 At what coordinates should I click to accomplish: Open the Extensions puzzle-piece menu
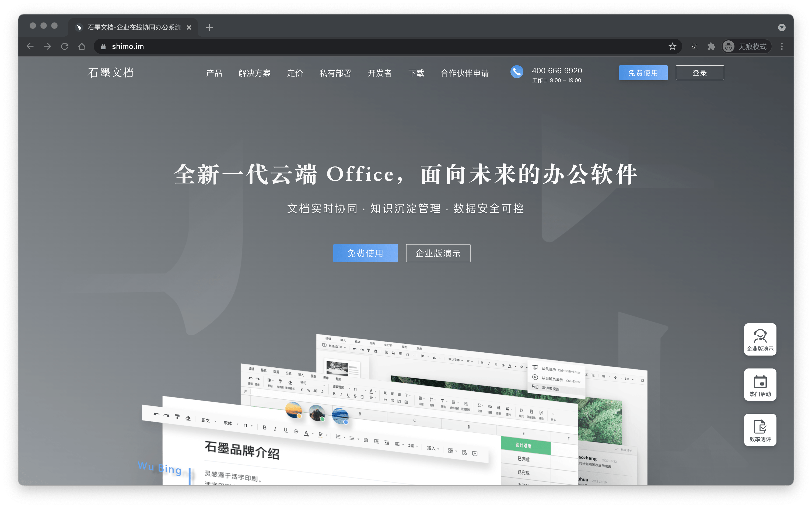711,46
